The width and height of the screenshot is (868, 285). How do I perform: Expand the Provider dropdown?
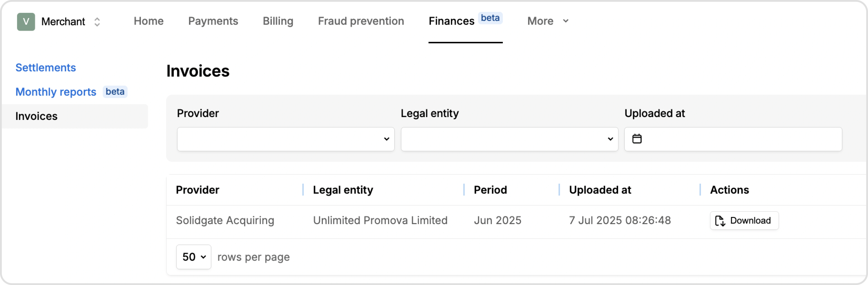pyautogui.click(x=285, y=139)
